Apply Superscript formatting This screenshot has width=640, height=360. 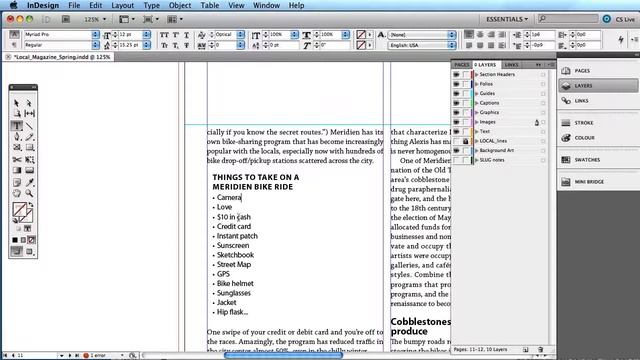pos(176,35)
